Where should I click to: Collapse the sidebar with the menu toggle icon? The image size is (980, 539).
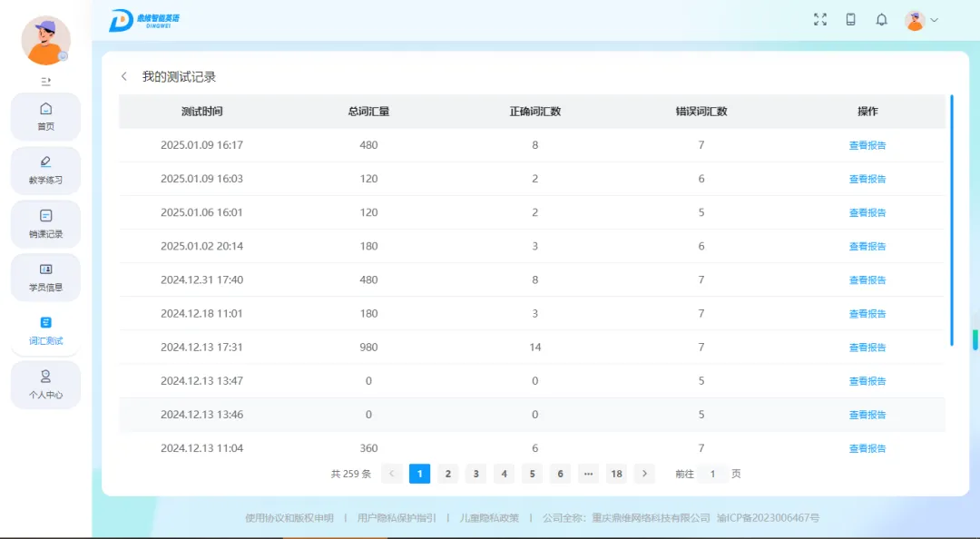pos(45,82)
